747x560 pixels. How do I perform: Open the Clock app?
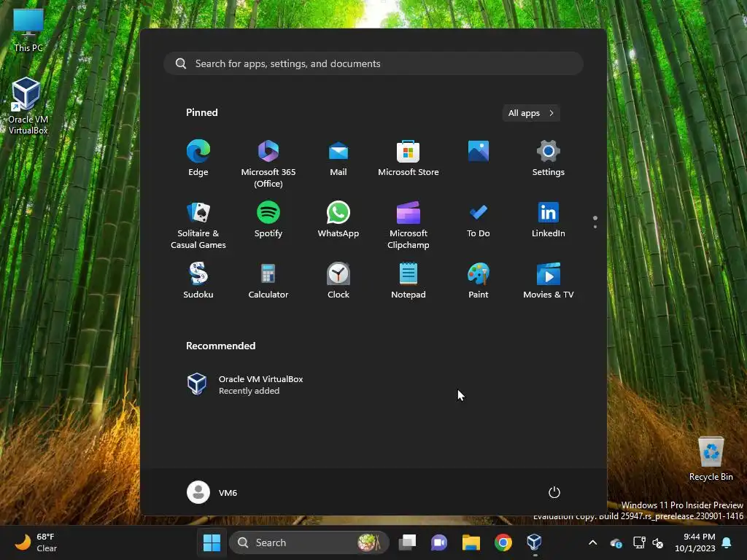click(x=338, y=281)
